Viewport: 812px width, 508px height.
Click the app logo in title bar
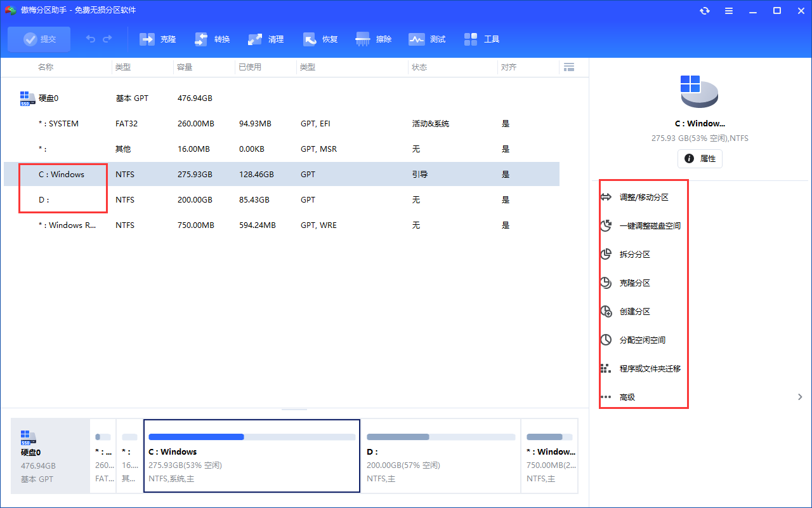click(x=10, y=11)
